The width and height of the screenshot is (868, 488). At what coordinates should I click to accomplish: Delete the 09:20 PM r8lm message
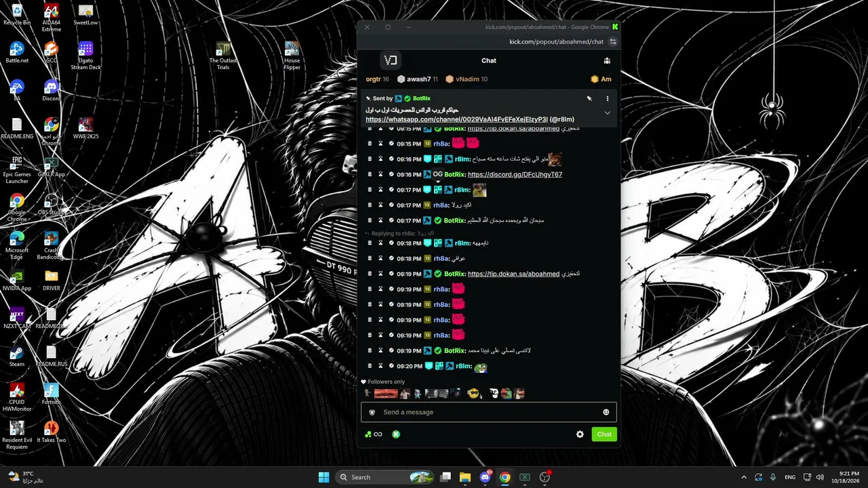pos(370,366)
